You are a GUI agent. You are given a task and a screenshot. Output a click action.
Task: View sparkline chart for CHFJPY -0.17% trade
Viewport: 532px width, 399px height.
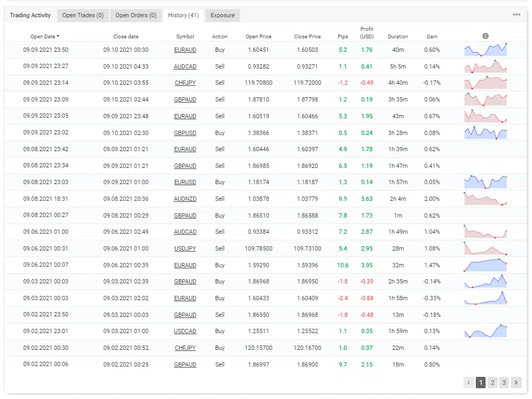coord(486,83)
